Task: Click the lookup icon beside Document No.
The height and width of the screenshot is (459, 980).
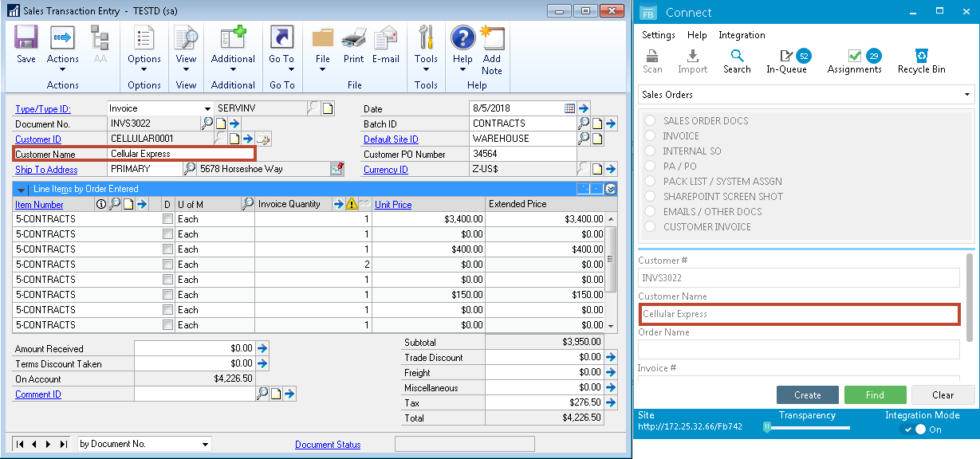Action: (207, 124)
